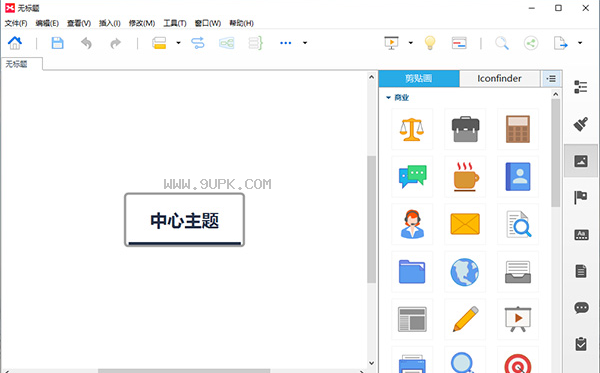This screenshot has height=373, width=600.
Task: Insert the customer service agent clip art
Action: (x=412, y=224)
